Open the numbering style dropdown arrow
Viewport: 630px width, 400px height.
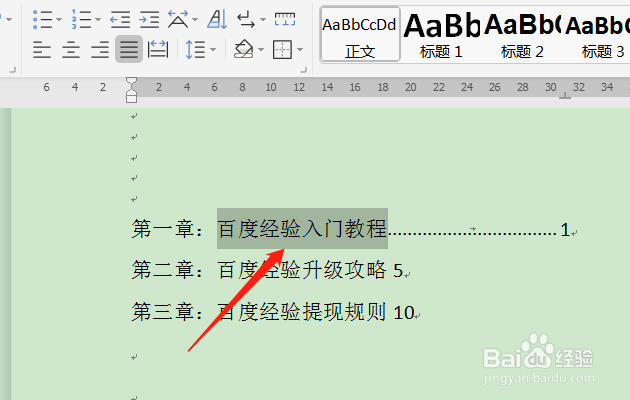[x=98, y=19]
